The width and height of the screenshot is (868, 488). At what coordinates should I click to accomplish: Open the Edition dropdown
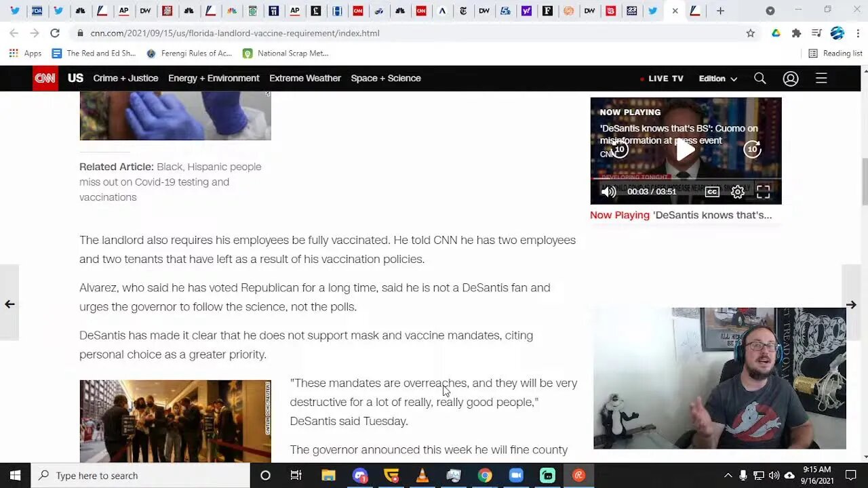pyautogui.click(x=718, y=79)
